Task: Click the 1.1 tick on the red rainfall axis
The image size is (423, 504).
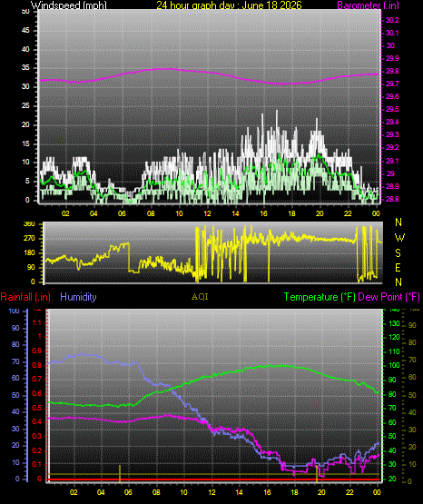Action: (37, 322)
